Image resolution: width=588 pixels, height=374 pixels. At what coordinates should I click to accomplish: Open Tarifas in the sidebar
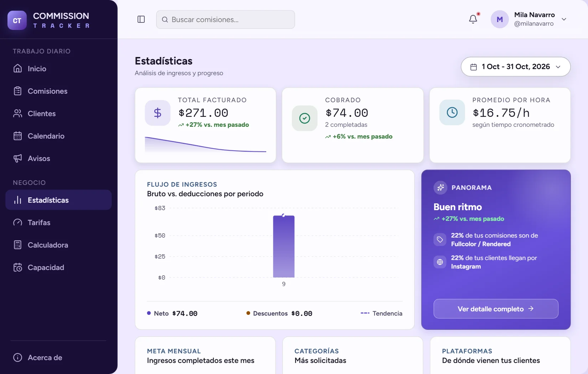tap(58, 222)
